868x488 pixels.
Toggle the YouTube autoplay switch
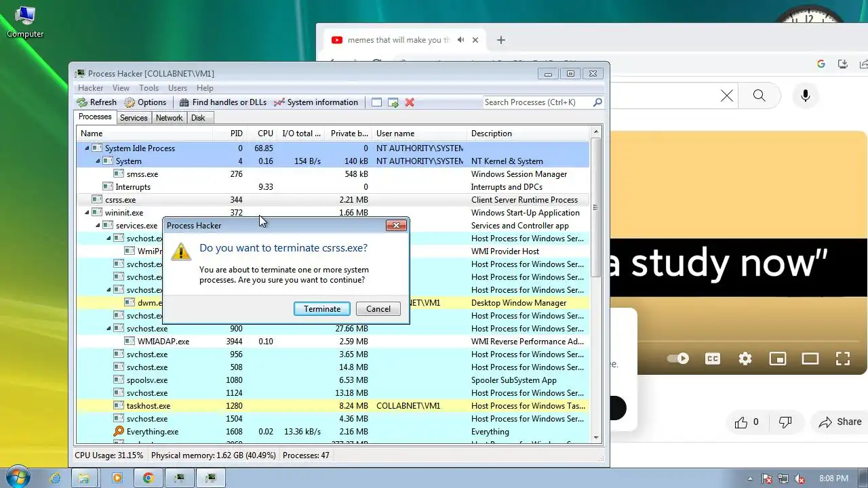pos(678,359)
